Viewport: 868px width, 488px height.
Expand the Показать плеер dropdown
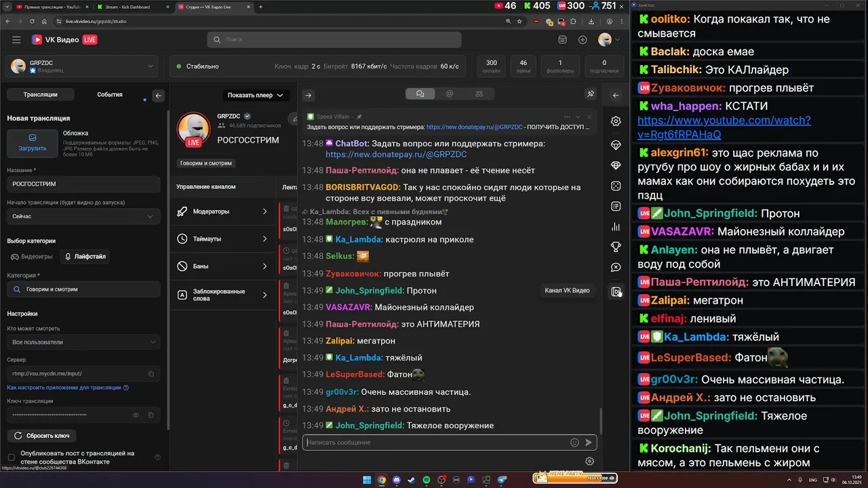(x=256, y=95)
